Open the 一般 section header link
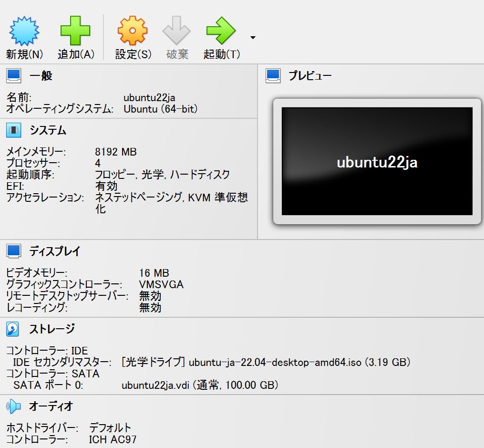The width and height of the screenshot is (484, 448). (x=41, y=76)
